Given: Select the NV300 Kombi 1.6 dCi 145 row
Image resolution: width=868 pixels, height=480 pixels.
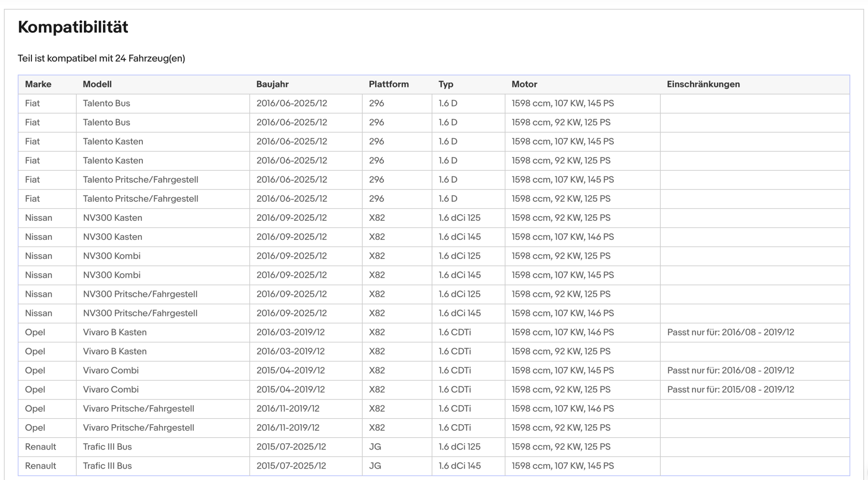Looking at the screenshot, I should 434,275.
